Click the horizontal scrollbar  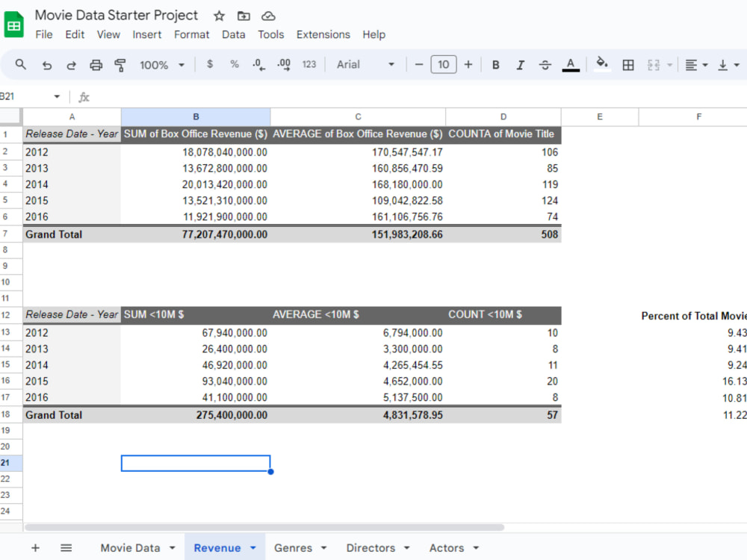point(264,527)
